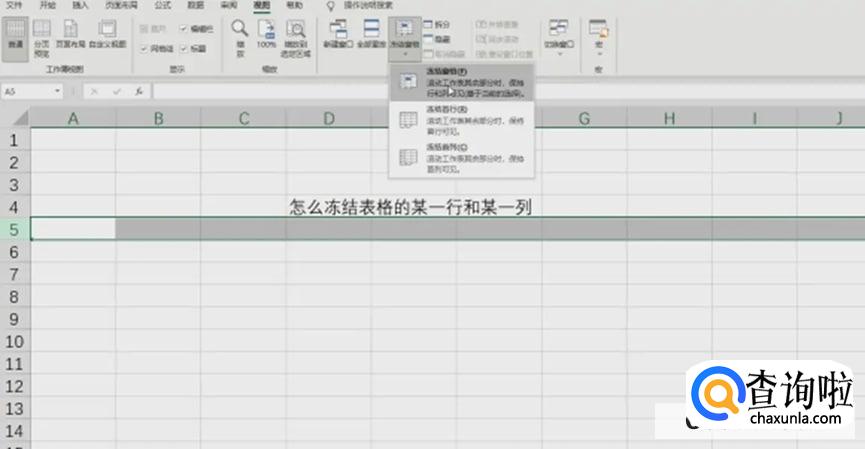Click the formula bar confirm checkmark icon
Viewport: 865px width, 449px height.
pos(116,92)
